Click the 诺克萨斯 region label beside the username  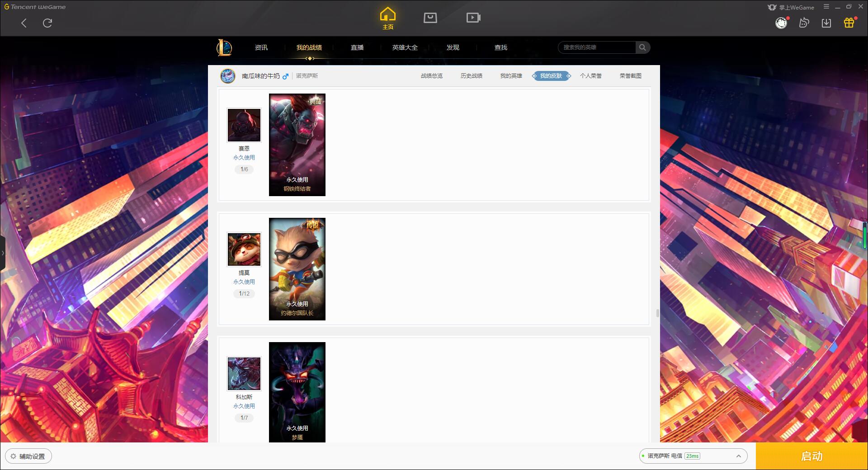tap(307, 76)
